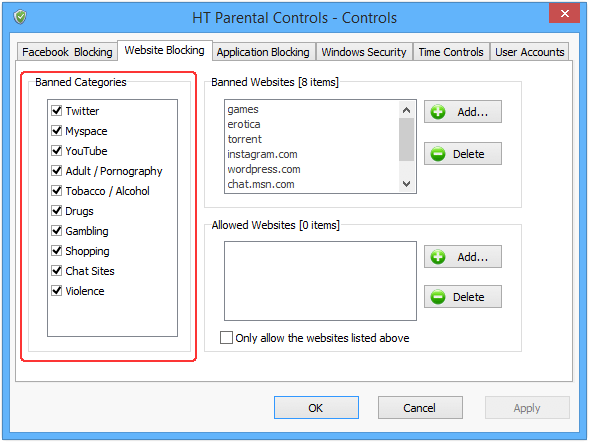Click inside the empty Allowed Websites list
589x442 pixels.
320,281
